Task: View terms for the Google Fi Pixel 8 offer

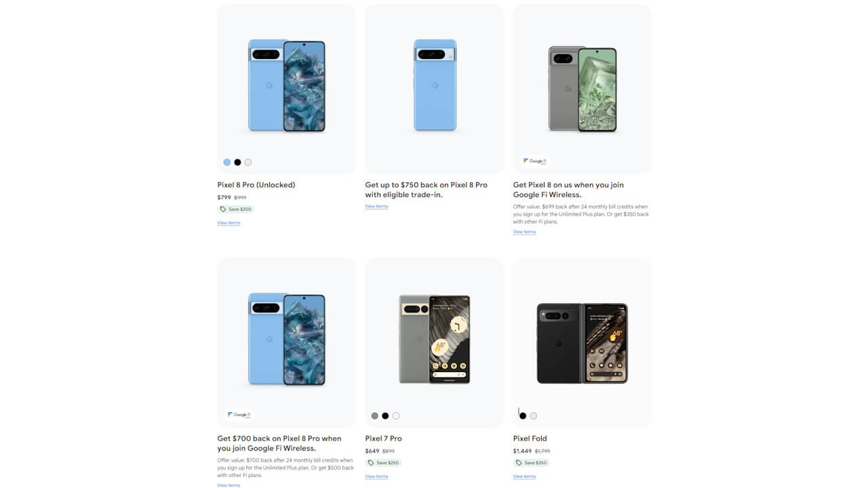Action: (524, 231)
